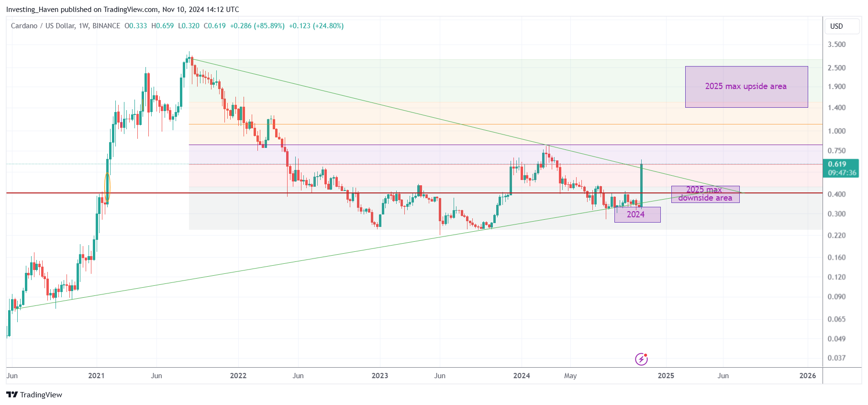
Task: Click the lightning bolt event icon
Action: point(641,359)
